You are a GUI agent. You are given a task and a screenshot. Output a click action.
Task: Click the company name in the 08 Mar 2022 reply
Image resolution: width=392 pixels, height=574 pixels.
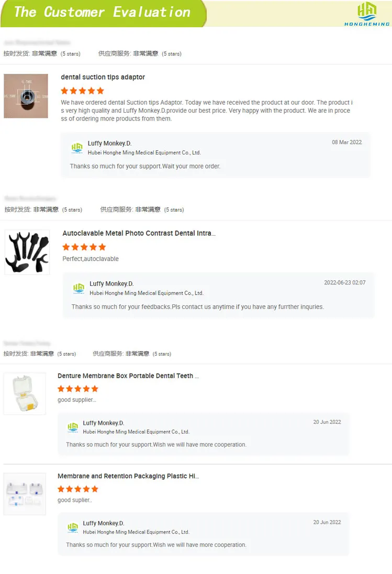[x=144, y=153]
